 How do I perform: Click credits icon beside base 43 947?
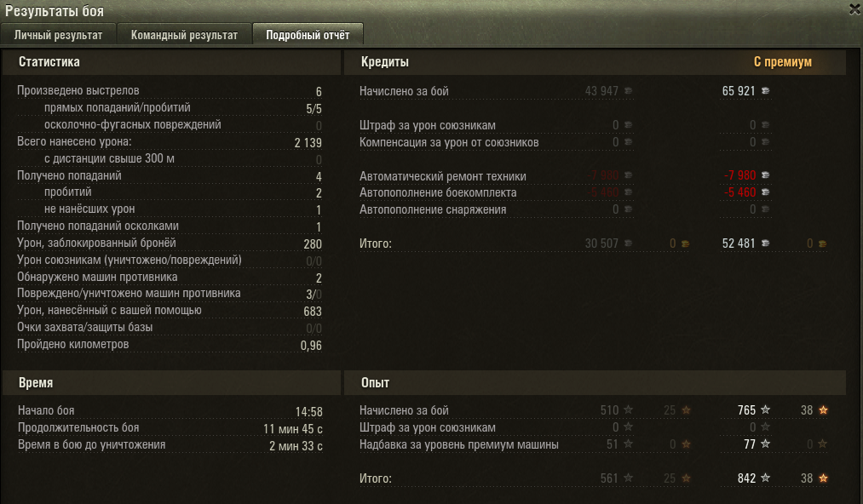tap(628, 91)
